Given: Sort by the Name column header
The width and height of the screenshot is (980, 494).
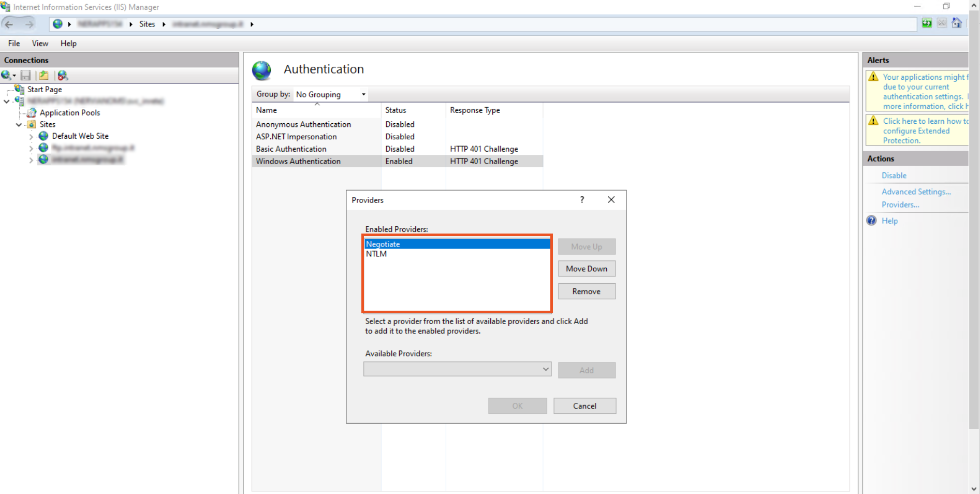Looking at the screenshot, I should coord(316,110).
